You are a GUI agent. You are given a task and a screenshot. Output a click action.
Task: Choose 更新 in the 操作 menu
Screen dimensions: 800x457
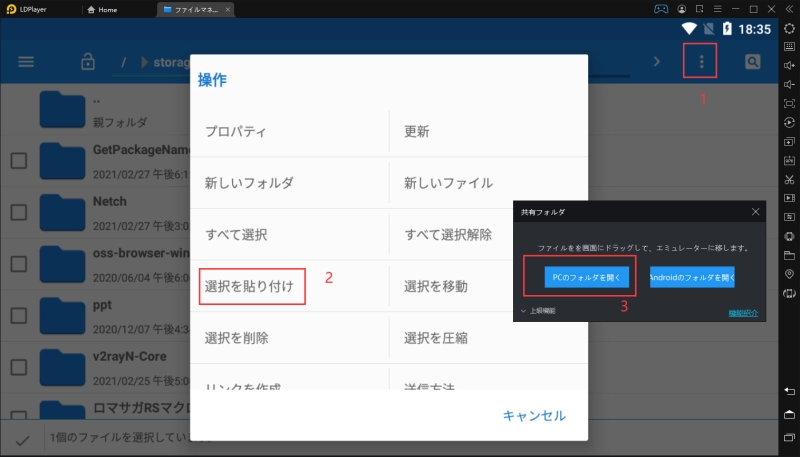[489, 132]
